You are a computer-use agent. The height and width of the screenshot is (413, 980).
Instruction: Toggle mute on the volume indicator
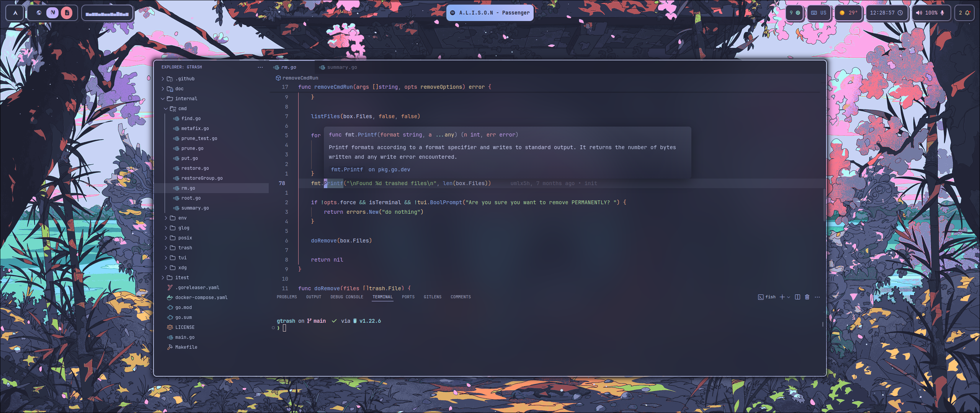919,13
